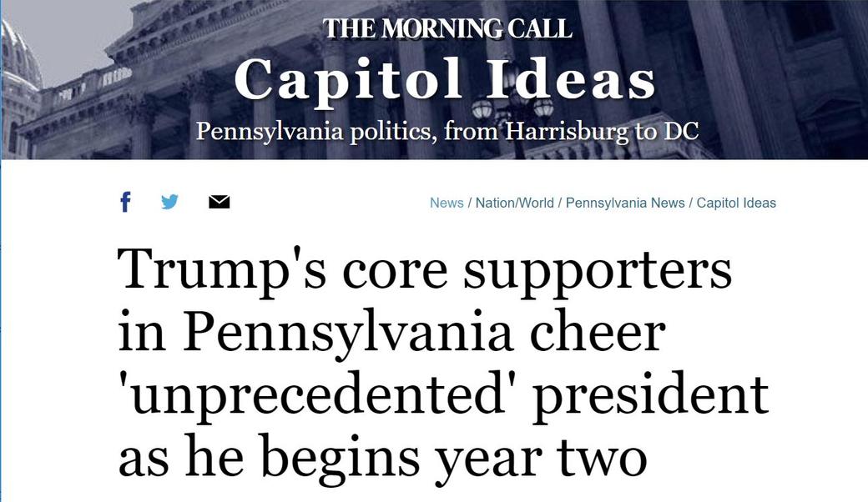
Task: Share the article on Facebook
Action: pyautogui.click(x=126, y=202)
